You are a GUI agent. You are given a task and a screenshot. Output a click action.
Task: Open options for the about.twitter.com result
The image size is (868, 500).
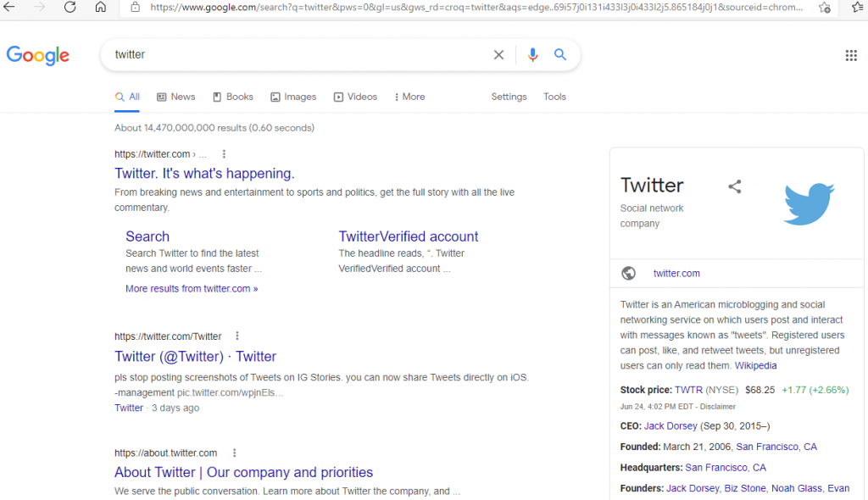tap(234, 453)
